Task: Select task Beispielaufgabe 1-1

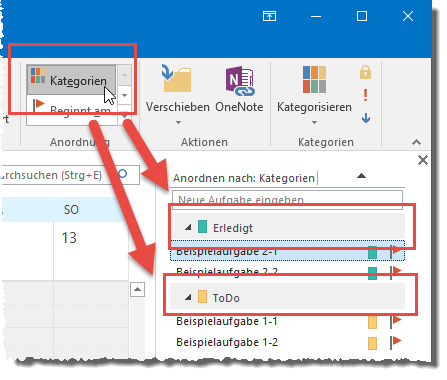Action: 287,321
